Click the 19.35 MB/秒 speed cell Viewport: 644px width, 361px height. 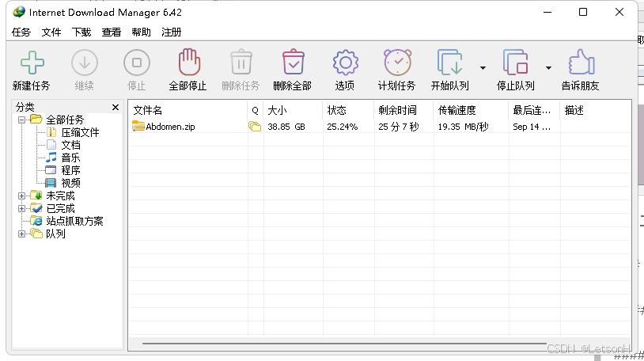coord(463,127)
